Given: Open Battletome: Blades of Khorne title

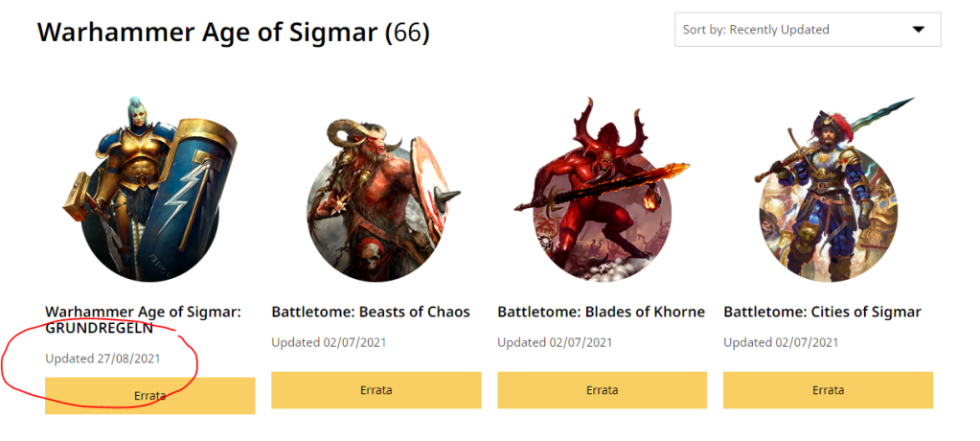Looking at the screenshot, I should pos(601,312).
